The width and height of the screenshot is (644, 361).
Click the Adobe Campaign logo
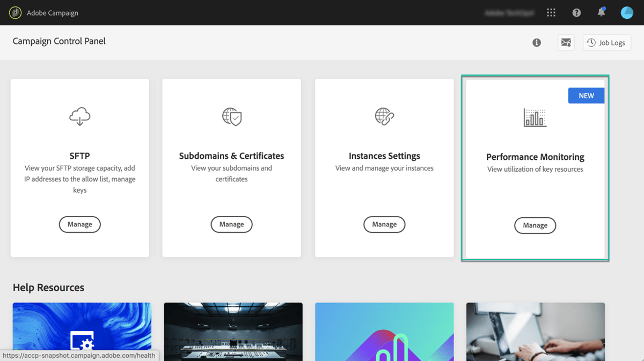[14, 12]
